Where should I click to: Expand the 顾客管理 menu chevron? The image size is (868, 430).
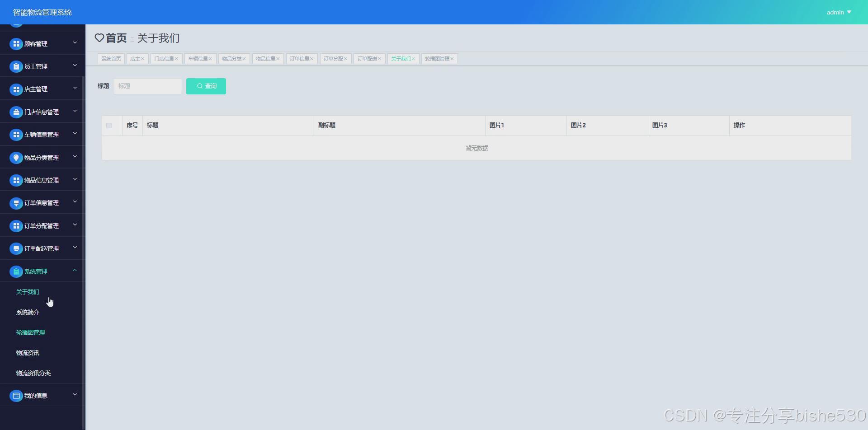coord(75,43)
